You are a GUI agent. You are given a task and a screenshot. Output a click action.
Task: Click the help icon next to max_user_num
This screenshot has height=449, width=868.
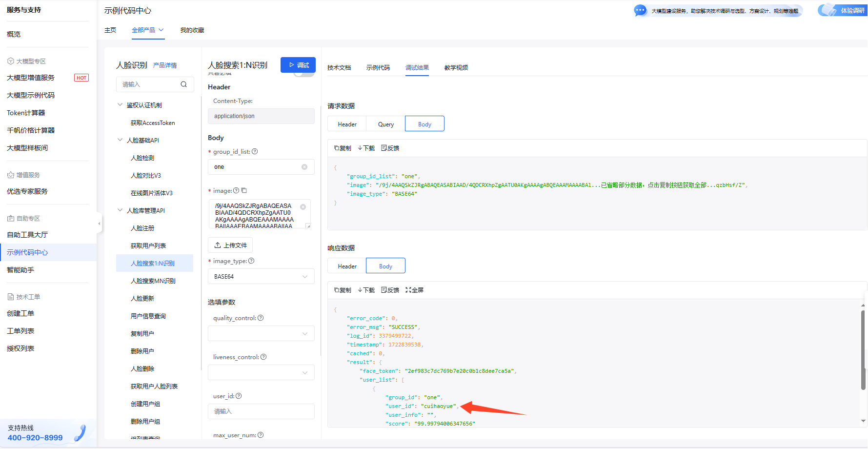(261, 435)
